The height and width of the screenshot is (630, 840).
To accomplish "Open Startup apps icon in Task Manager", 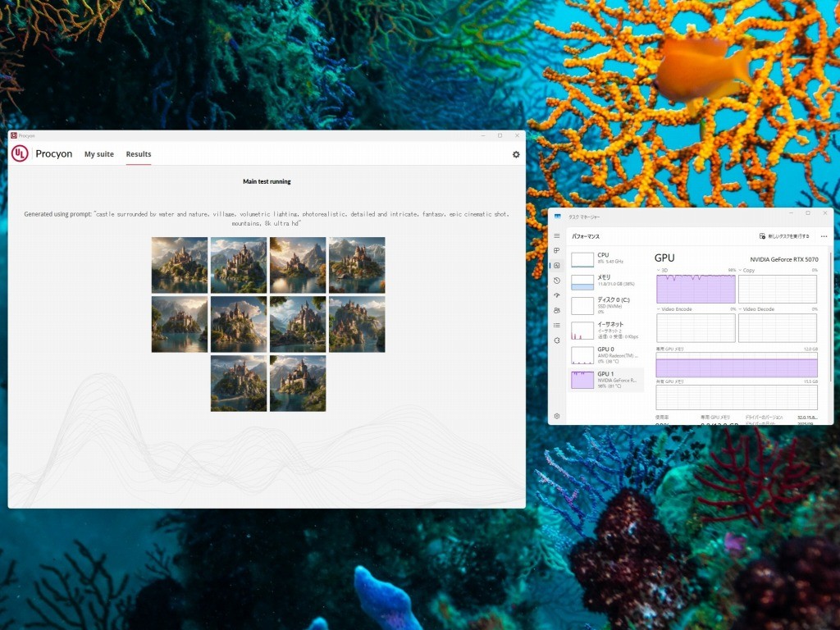I will coord(557,295).
